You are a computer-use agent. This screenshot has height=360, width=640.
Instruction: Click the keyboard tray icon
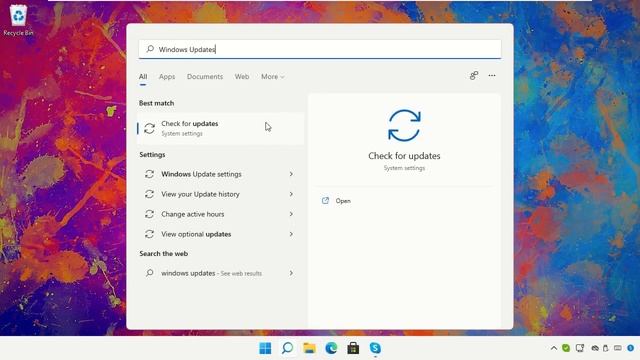point(618,348)
